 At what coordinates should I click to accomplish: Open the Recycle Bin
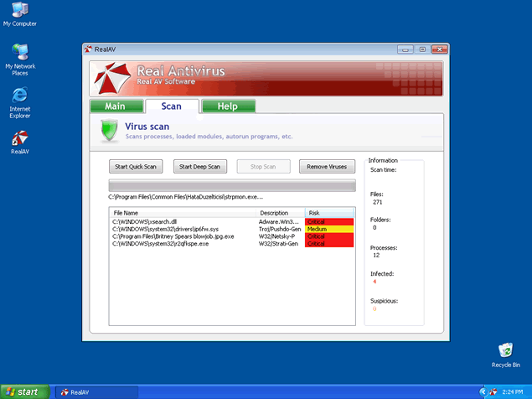[x=505, y=350]
